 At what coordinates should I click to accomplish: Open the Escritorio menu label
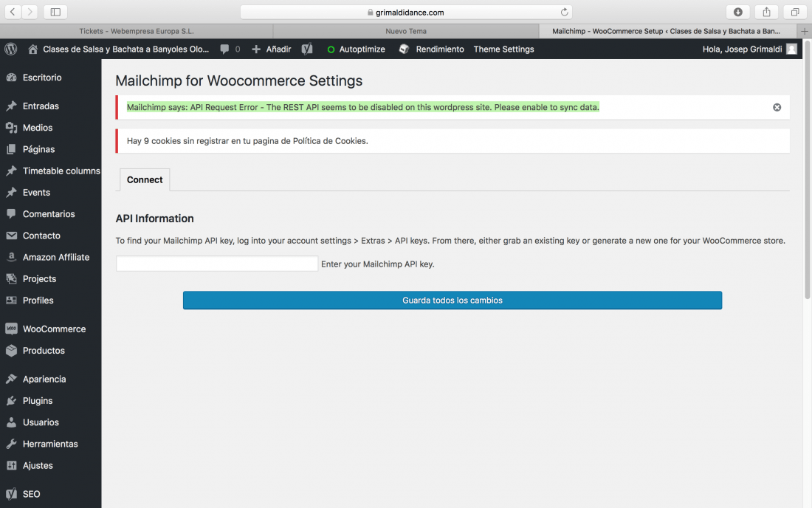pos(42,78)
